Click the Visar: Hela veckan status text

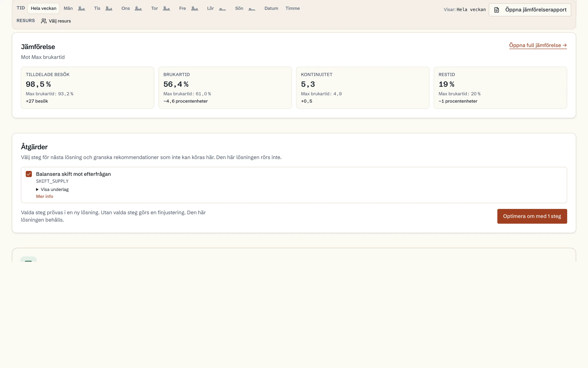point(464,9)
